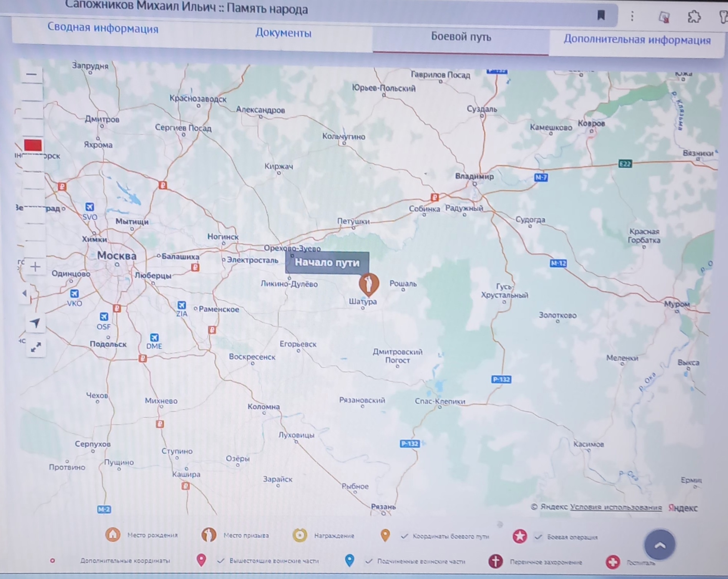
Task: Click the Рязань city label
Action: pos(383,506)
